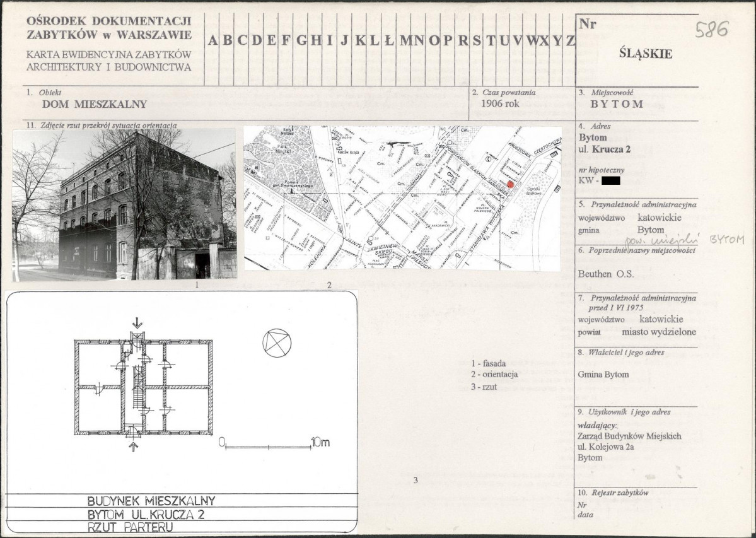Viewport: 756px width, 538px height.
Task: Click the black redaction box after KW
Action: click(x=611, y=181)
